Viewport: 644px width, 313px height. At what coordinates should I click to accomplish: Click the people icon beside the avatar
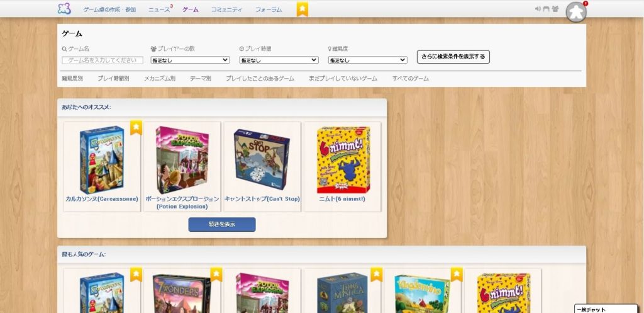[555, 9]
